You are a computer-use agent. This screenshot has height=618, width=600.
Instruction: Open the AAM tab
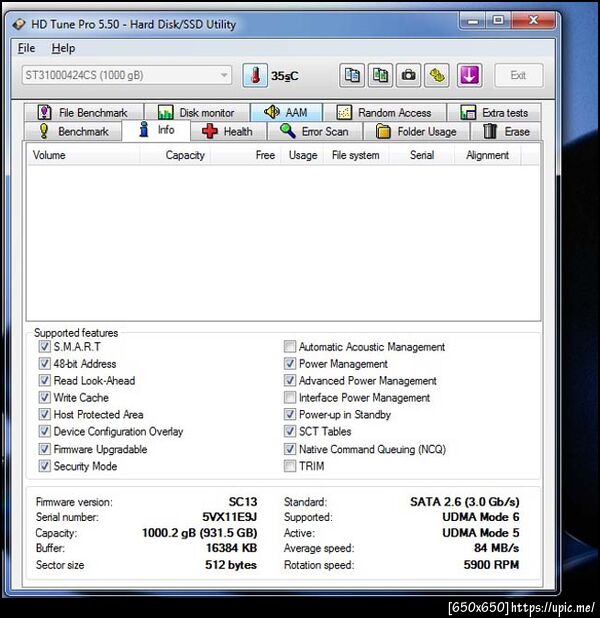(x=286, y=112)
